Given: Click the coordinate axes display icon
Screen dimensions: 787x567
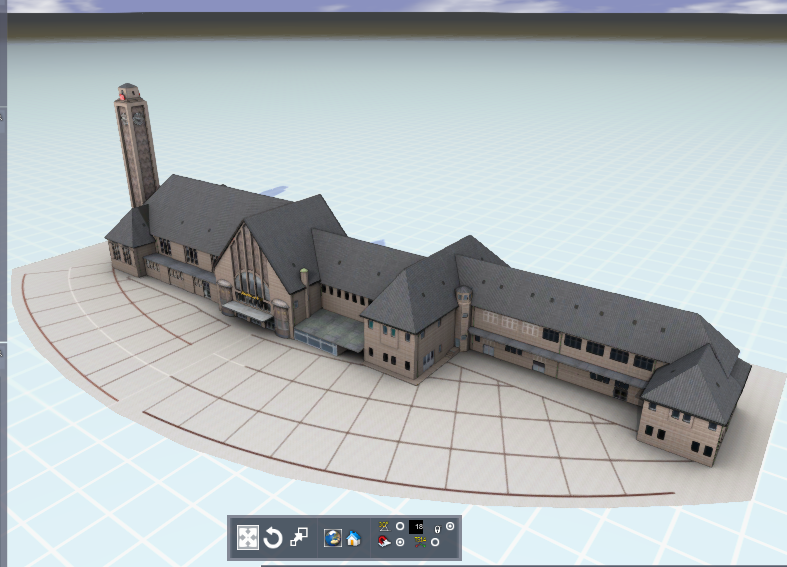Looking at the screenshot, I should [420, 542].
